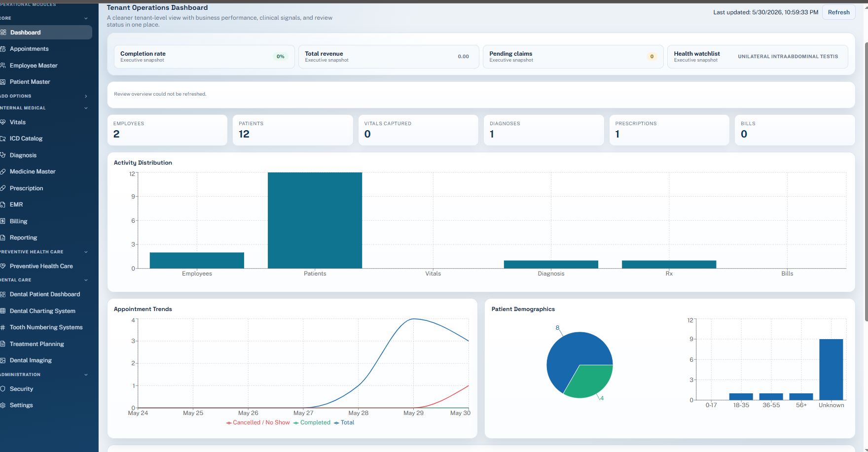Select the Billing icon in sidebar

pos(2,221)
